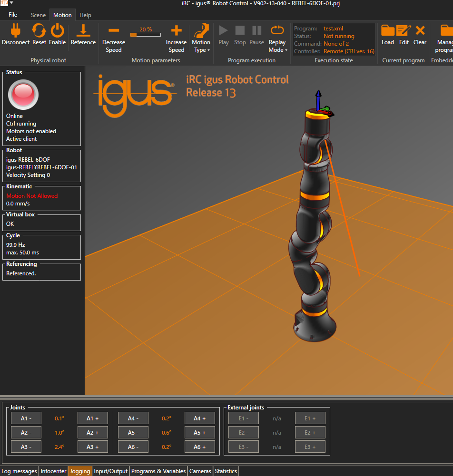
Task: Open the quick access arrow in title bar
Action: point(11,3)
